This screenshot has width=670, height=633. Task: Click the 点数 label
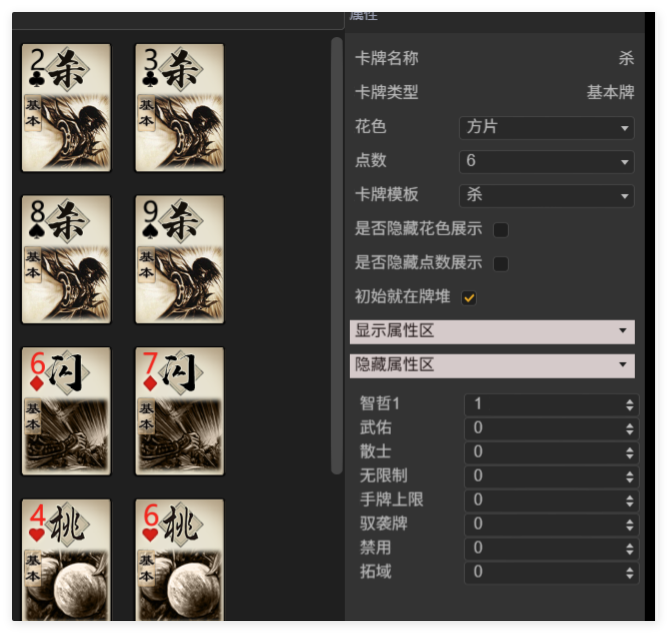click(x=371, y=160)
